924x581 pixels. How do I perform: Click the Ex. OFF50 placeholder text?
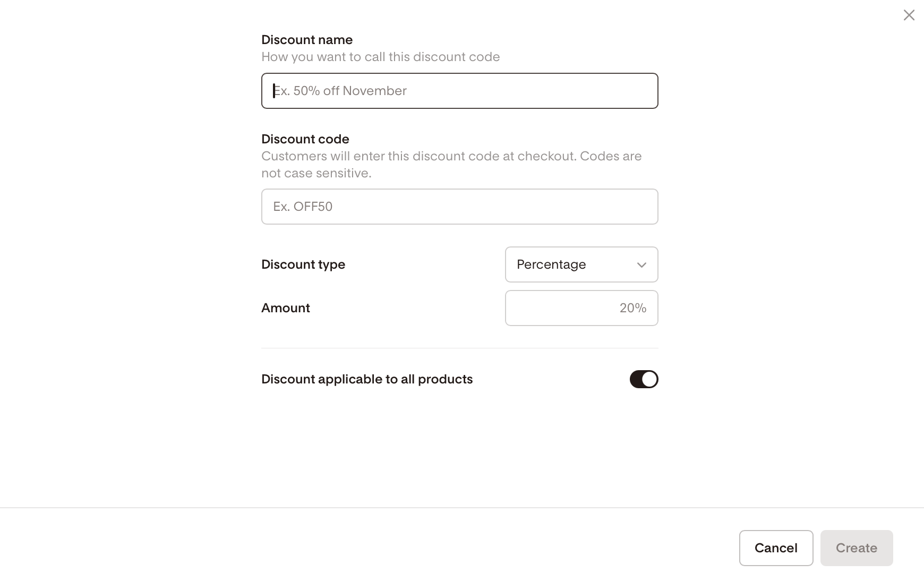click(303, 207)
